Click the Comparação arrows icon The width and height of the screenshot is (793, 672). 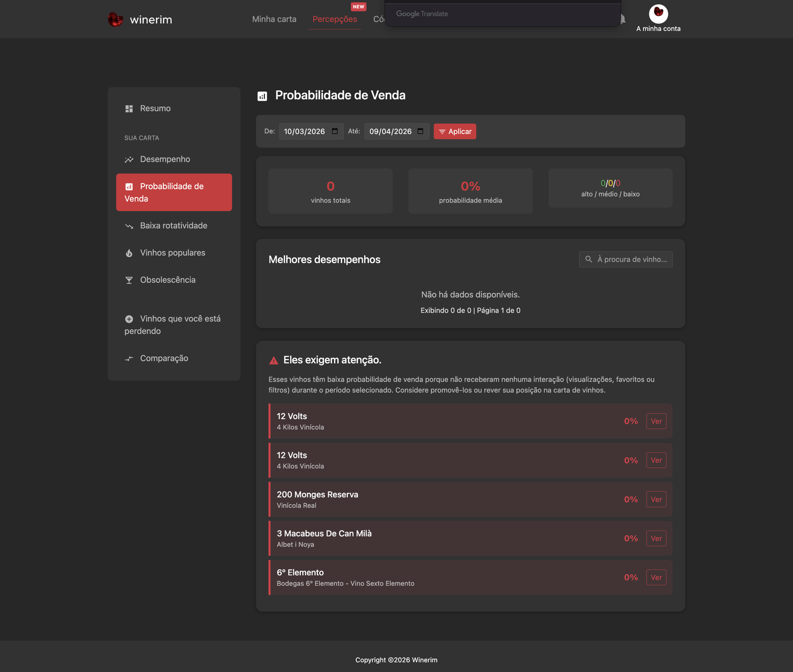pyautogui.click(x=129, y=358)
